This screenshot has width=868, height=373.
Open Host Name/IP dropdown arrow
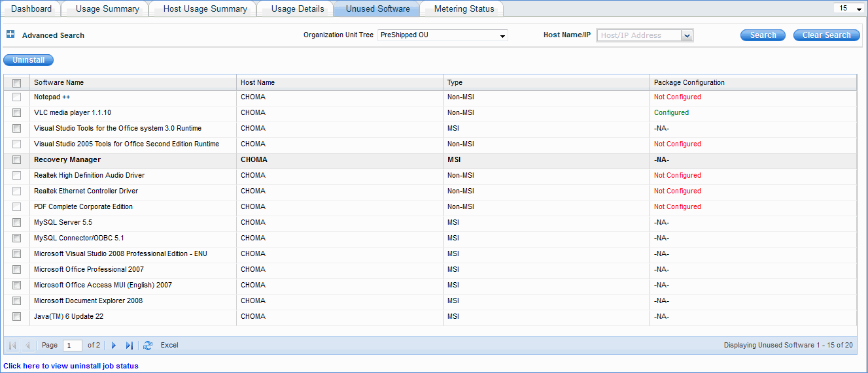[x=687, y=35]
